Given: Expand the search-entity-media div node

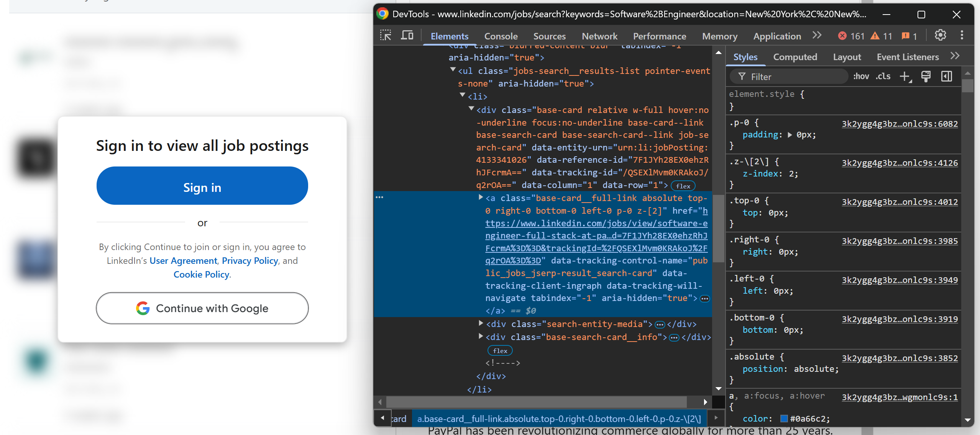Looking at the screenshot, I should click(x=481, y=324).
